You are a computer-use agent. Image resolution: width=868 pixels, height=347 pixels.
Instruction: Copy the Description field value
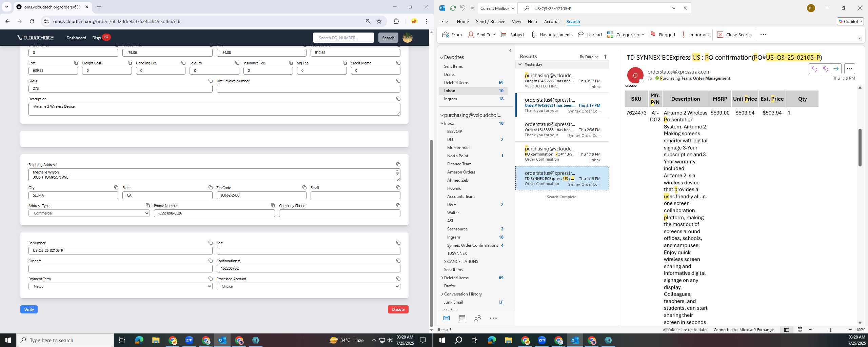click(x=398, y=99)
